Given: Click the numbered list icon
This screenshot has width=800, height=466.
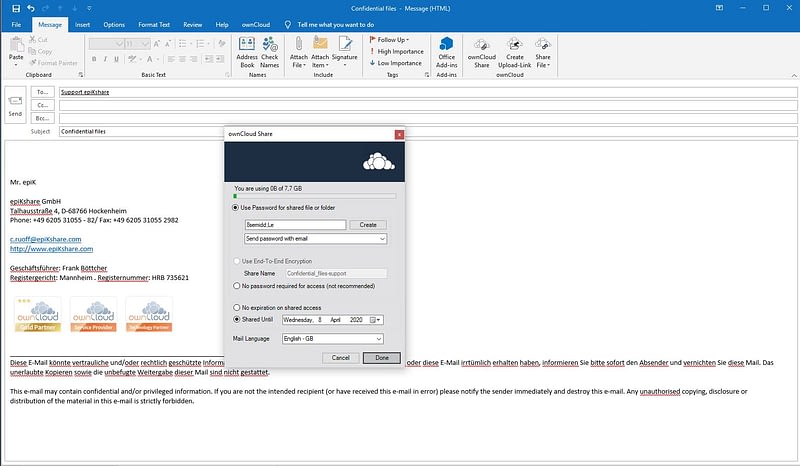Looking at the screenshot, I should point(202,44).
